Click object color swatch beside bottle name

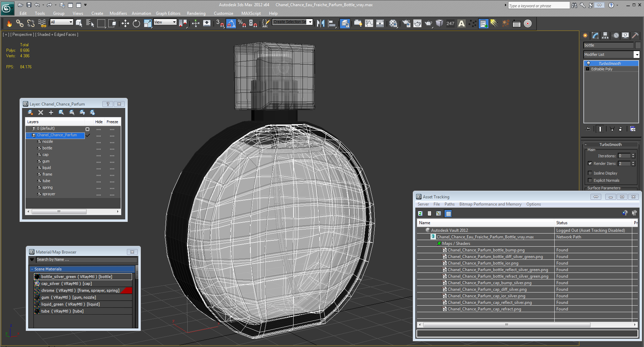[x=637, y=45]
